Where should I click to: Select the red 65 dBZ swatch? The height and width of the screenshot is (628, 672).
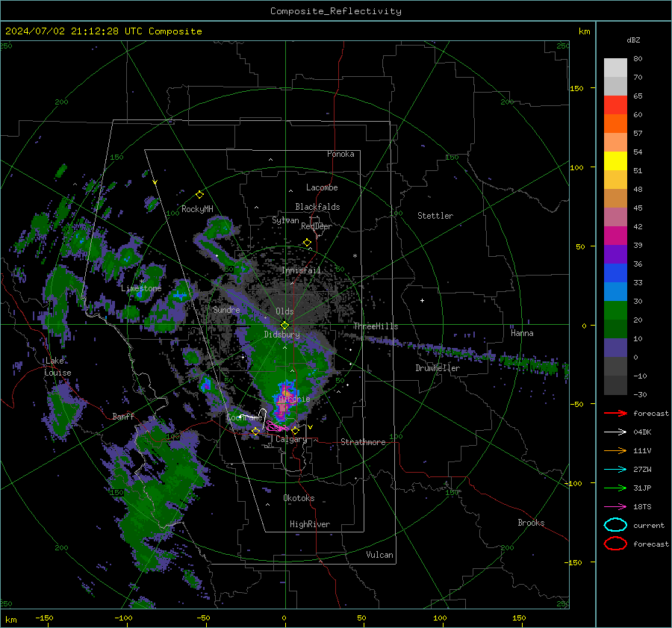pos(615,105)
